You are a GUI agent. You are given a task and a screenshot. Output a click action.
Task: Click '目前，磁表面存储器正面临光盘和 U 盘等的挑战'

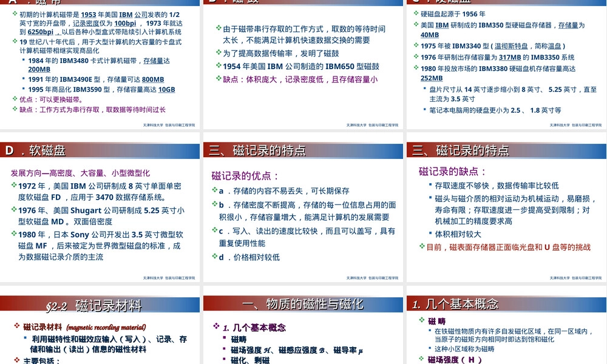click(508, 247)
